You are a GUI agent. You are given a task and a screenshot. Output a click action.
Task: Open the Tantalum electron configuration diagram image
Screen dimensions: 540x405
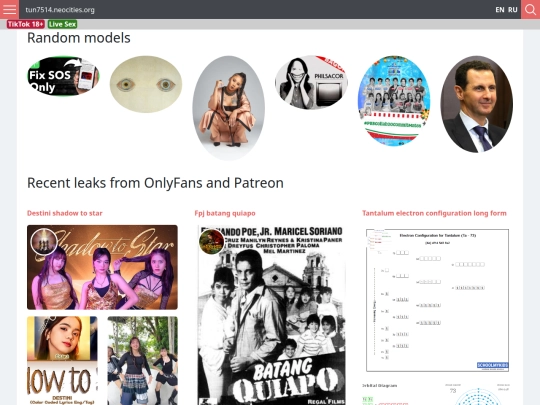pyautogui.click(x=437, y=300)
